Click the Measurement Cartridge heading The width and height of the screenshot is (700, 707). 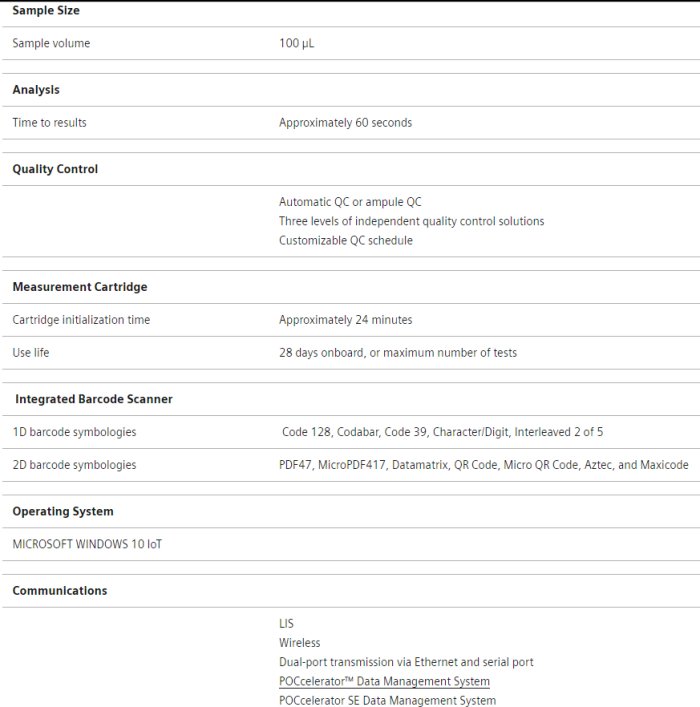pos(79,287)
